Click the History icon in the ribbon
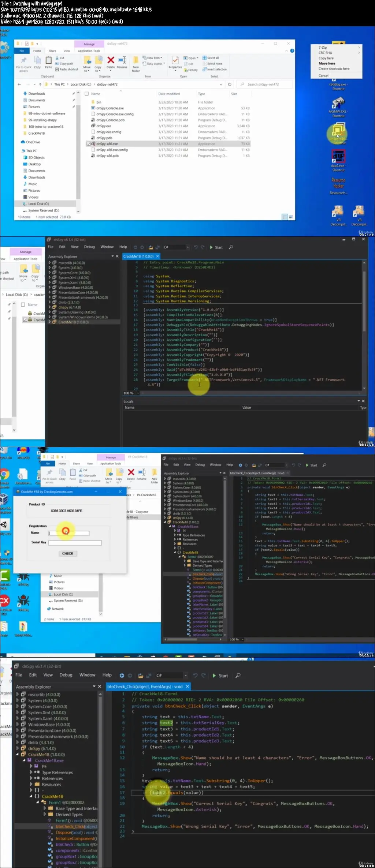 [x=191, y=70]
